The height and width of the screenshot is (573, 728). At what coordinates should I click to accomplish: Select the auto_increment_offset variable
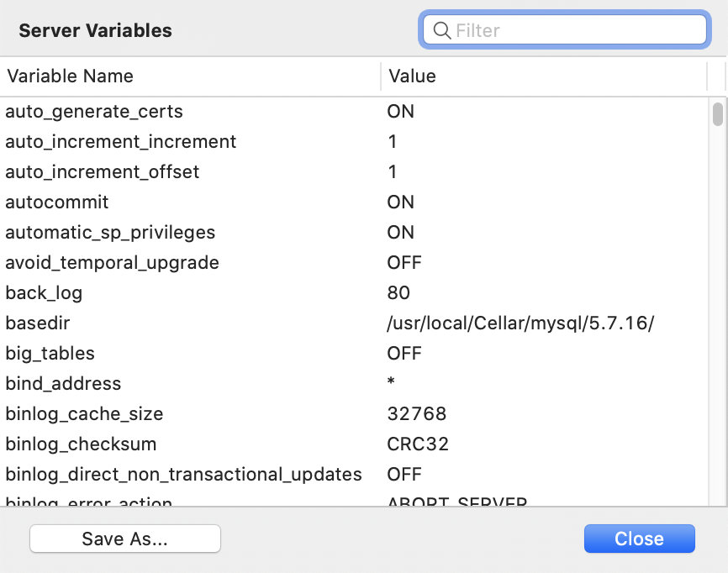pyautogui.click(x=103, y=172)
